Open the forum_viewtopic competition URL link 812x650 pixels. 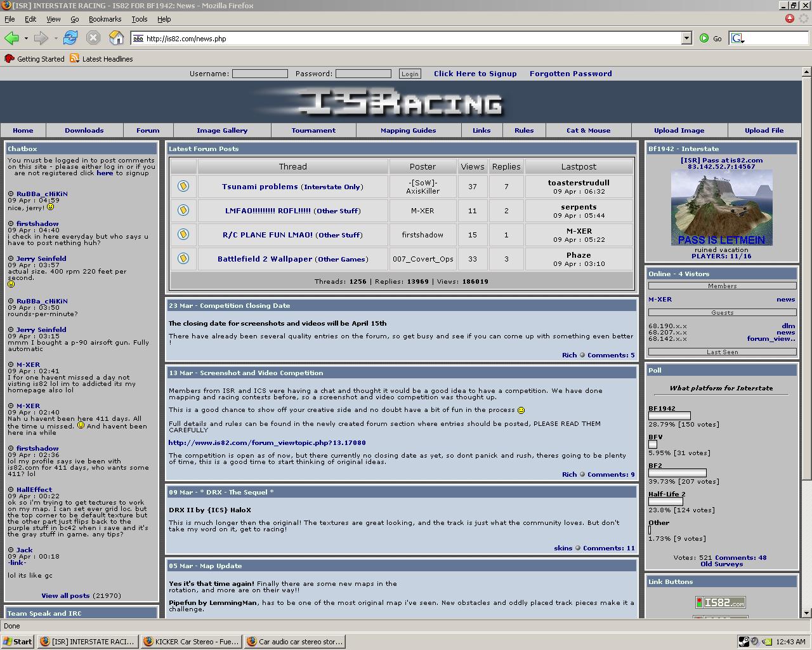tap(267, 442)
